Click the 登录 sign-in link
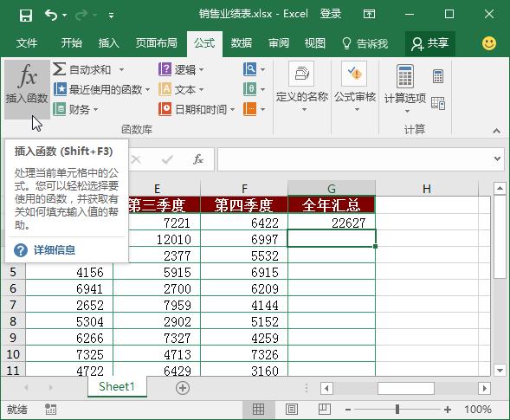The height and width of the screenshot is (420, 510). [x=331, y=14]
